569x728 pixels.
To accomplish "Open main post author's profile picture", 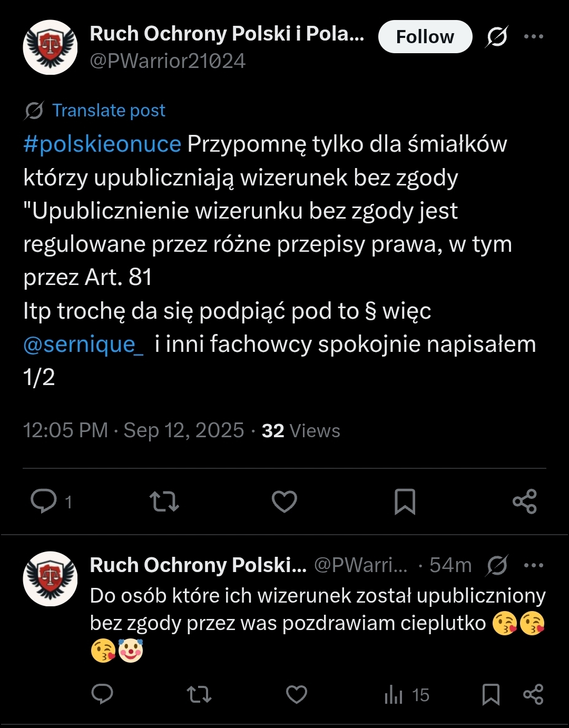I will pos(50,47).
